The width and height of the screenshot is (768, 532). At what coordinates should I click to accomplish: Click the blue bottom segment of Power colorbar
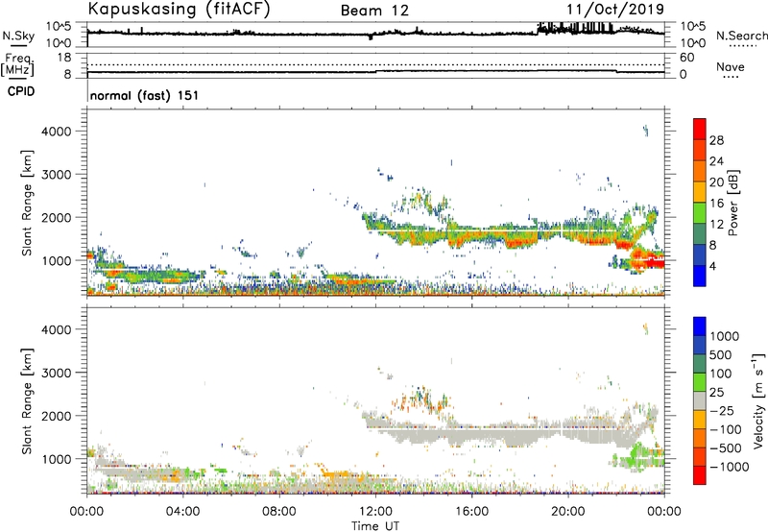(x=700, y=277)
